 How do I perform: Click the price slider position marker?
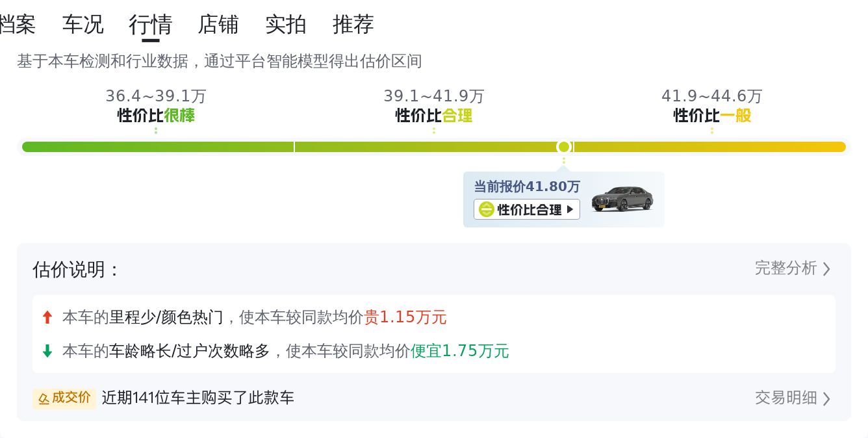pyautogui.click(x=564, y=147)
